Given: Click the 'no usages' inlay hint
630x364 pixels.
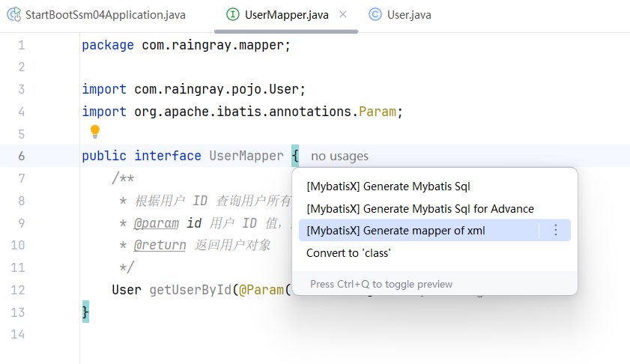Looking at the screenshot, I should pyautogui.click(x=339, y=156).
